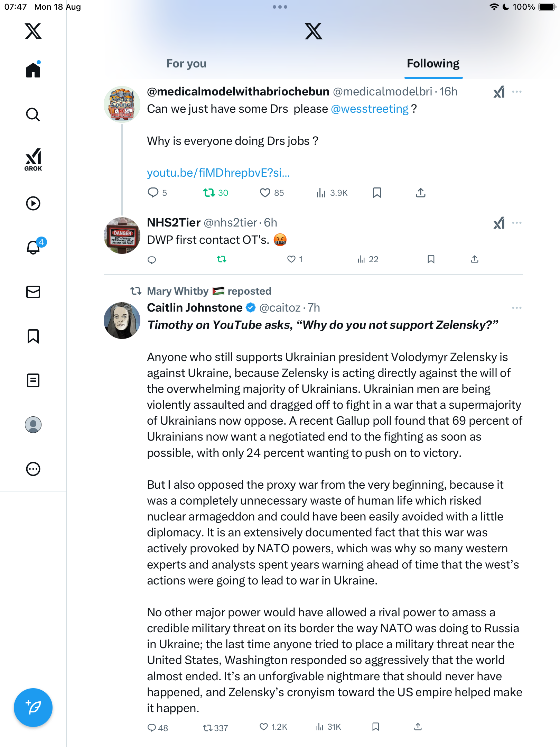Undo repost on medicalmodelbri's post
Screen dimensions: 560x747
pyautogui.click(x=209, y=193)
